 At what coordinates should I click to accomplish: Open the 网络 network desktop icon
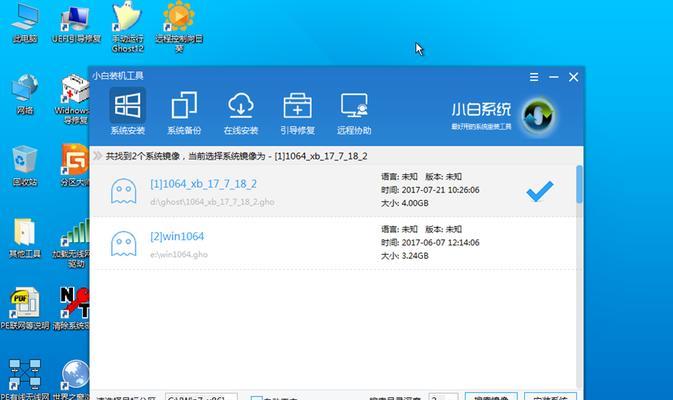[x=25, y=94]
